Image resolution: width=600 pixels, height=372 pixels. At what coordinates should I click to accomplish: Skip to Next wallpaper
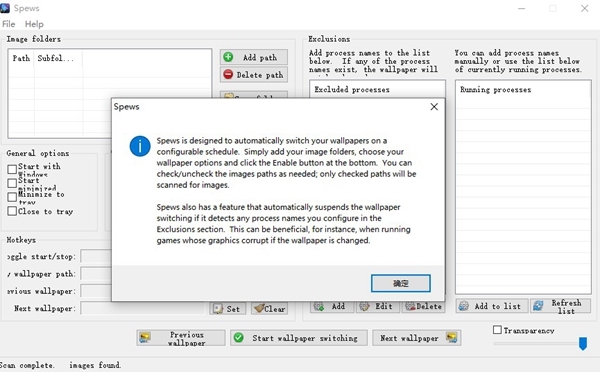coord(416,338)
